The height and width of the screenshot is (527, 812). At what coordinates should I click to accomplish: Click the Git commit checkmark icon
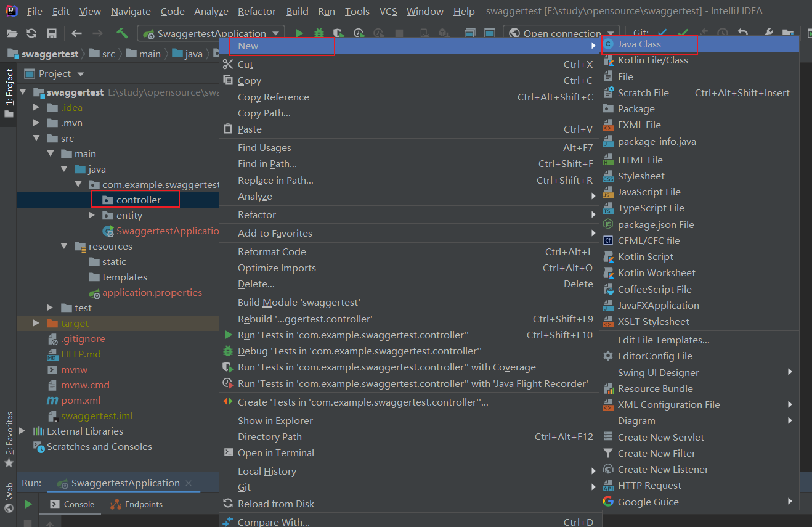pyautogui.click(x=683, y=33)
